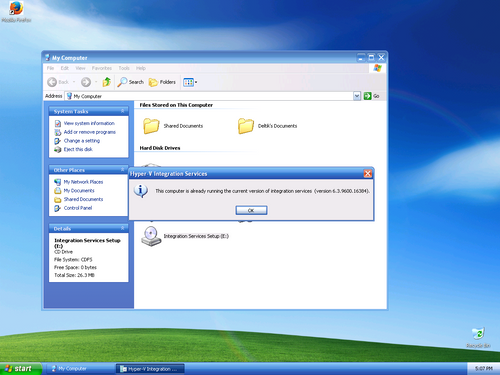Image resolution: width=500 pixels, height=375 pixels.
Task: Select the Integration Services Setup CD drive icon
Action: (x=151, y=236)
